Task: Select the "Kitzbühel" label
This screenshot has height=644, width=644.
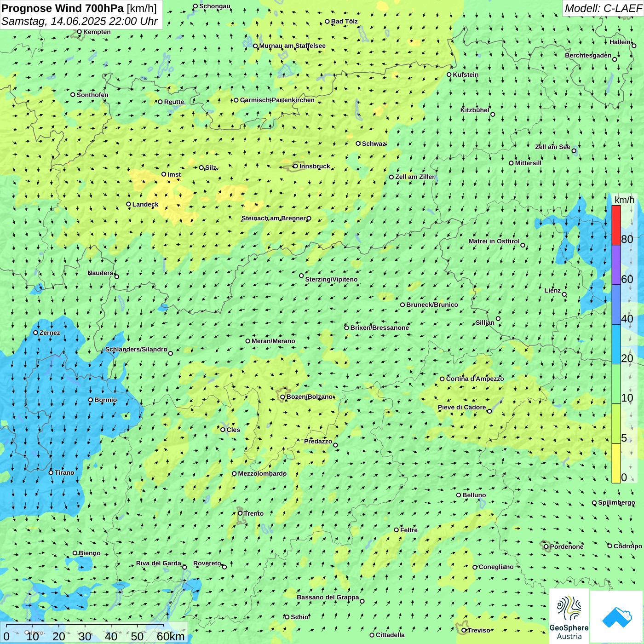Action: tap(475, 110)
